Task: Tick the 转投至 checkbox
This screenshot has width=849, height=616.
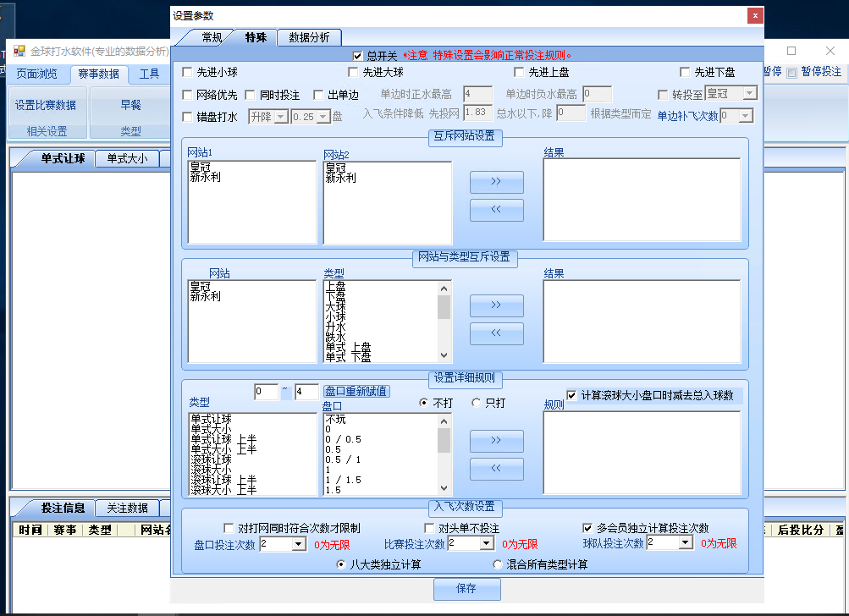Action: click(663, 95)
